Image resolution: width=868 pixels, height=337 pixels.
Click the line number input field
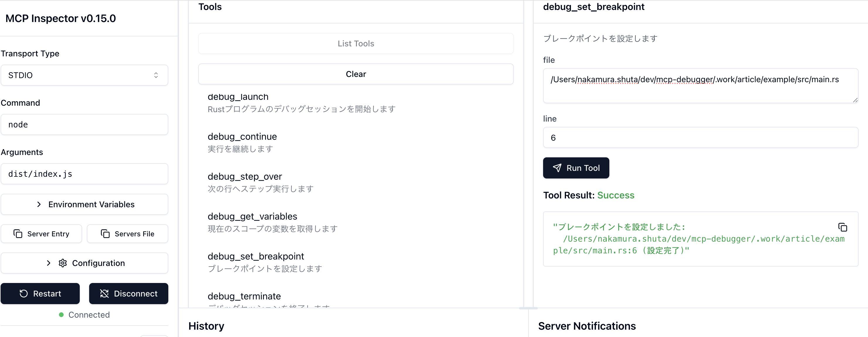coord(700,138)
